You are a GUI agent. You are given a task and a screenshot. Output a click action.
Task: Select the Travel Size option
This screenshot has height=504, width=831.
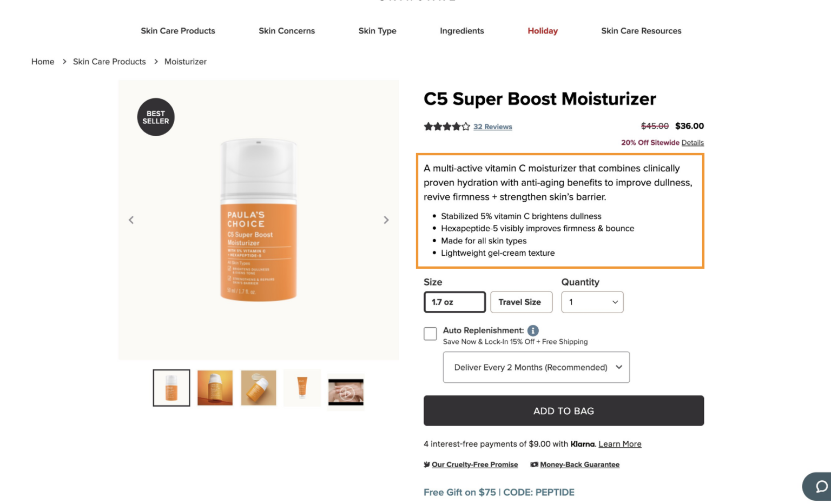pyautogui.click(x=521, y=302)
